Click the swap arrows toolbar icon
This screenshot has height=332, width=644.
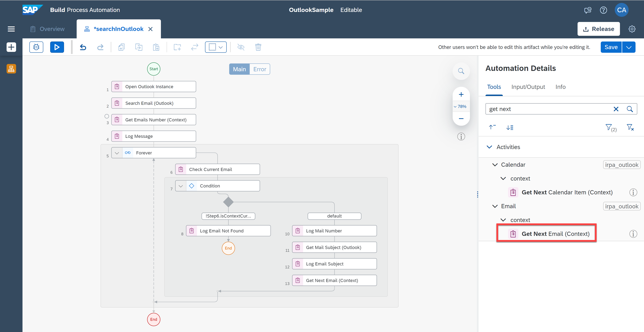tap(194, 47)
